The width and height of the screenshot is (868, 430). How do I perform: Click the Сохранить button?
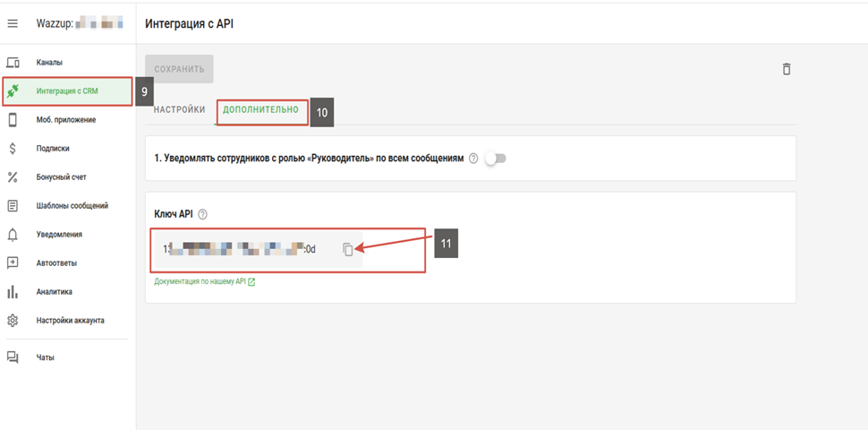pos(179,69)
